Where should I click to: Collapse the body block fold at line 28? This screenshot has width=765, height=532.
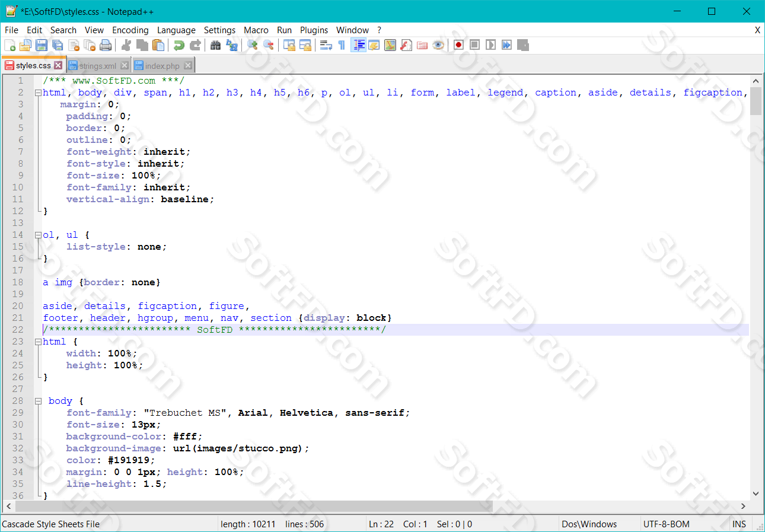point(38,402)
